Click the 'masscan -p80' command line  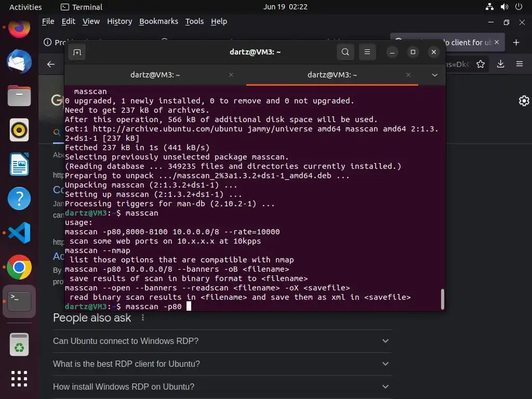[154, 307]
